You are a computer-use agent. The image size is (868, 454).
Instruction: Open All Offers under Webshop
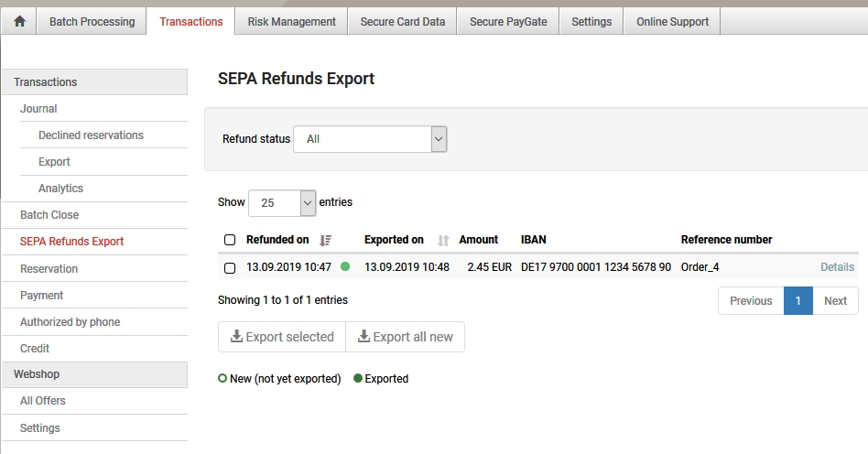(43, 401)
